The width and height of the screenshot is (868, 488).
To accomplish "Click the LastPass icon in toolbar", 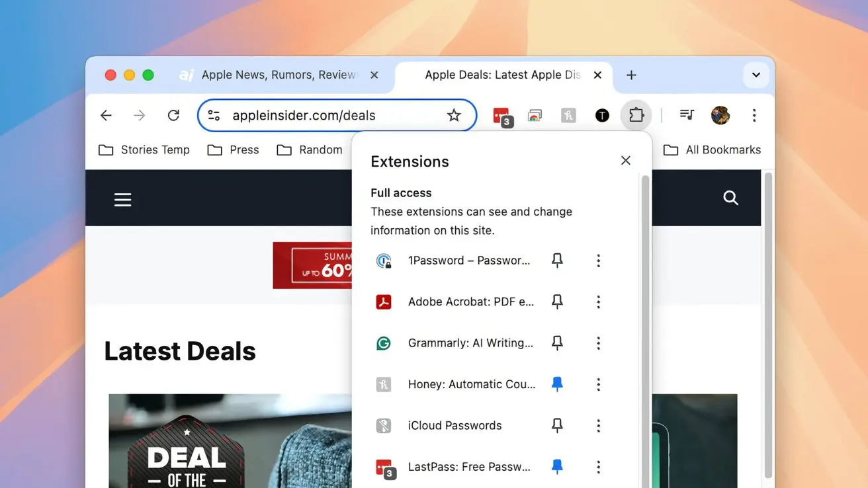I will 501,116.
